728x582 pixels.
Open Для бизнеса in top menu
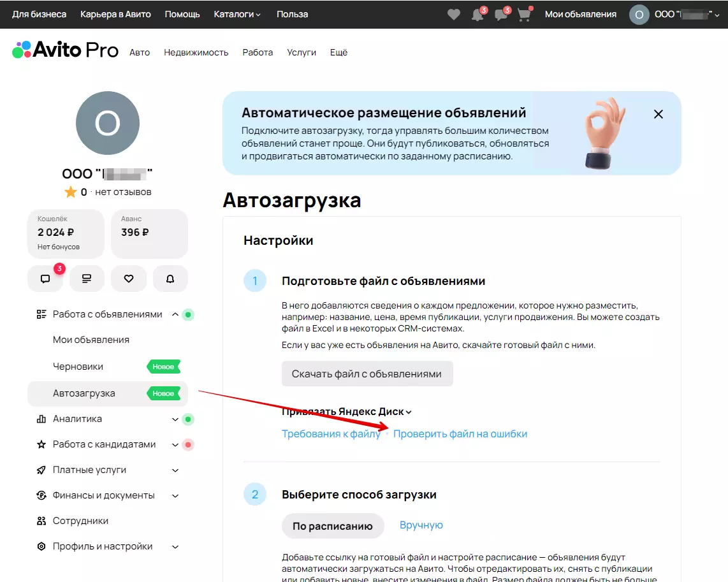click(x=39, y=15)
